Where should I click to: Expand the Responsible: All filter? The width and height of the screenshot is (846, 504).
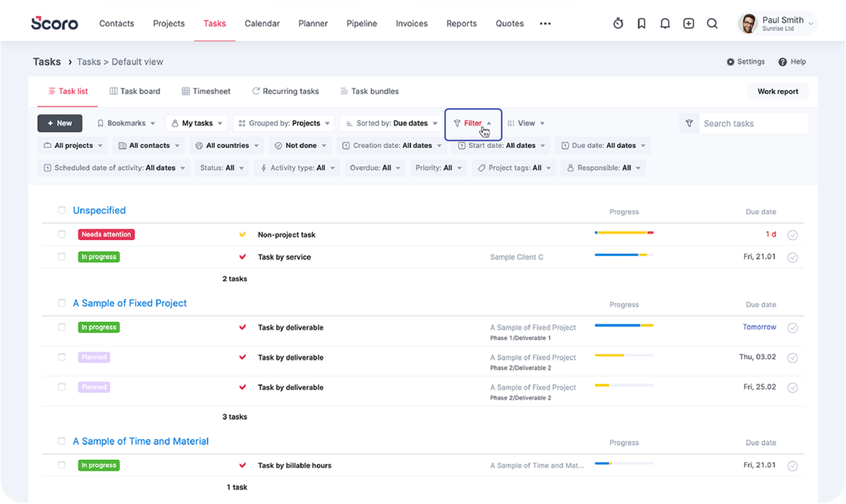point(603,167)
